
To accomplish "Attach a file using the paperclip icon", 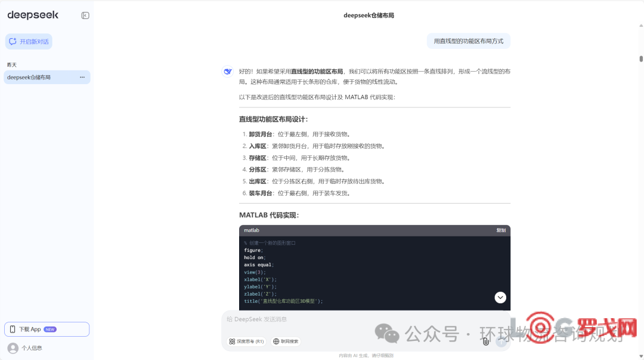I will (x=485, y=341).
